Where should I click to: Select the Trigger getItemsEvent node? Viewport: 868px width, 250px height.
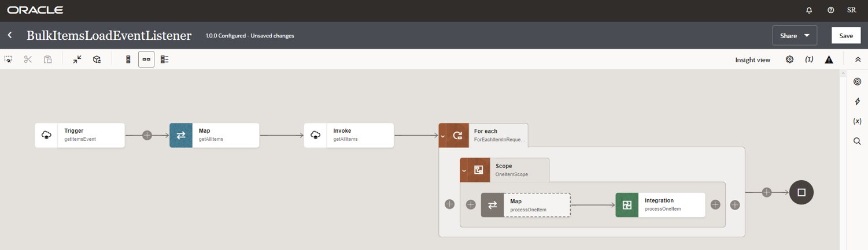pos(80,135)
